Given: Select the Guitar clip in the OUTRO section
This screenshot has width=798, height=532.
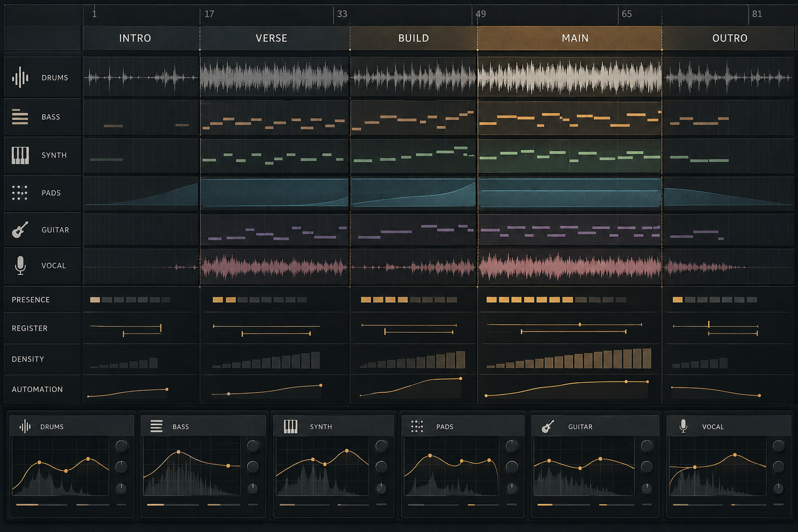Looking at the screenshot, I should coord(728,230).
